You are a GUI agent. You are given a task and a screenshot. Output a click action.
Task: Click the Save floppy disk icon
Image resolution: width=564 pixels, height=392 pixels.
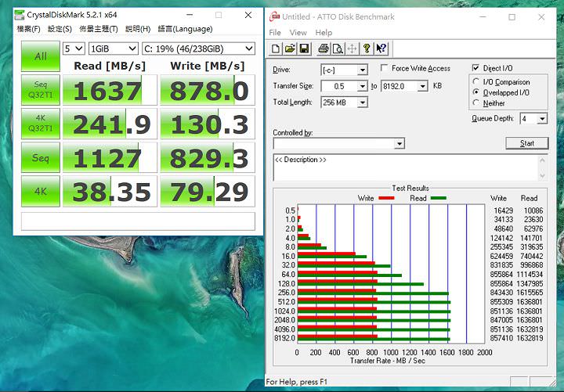(303, 49)
